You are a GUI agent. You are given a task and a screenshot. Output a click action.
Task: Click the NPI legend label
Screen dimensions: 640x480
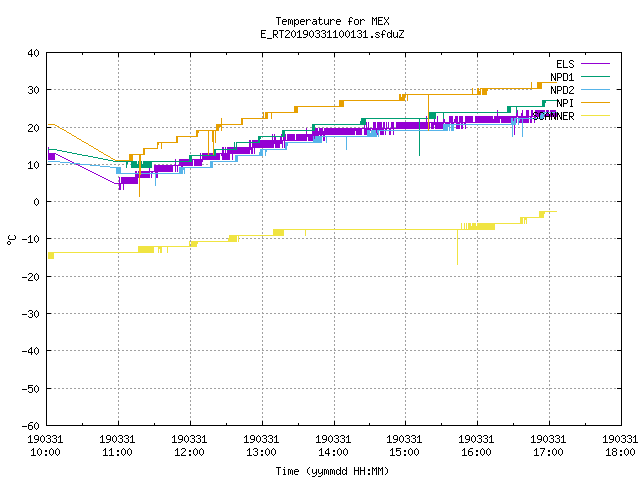tap(565, 103)
